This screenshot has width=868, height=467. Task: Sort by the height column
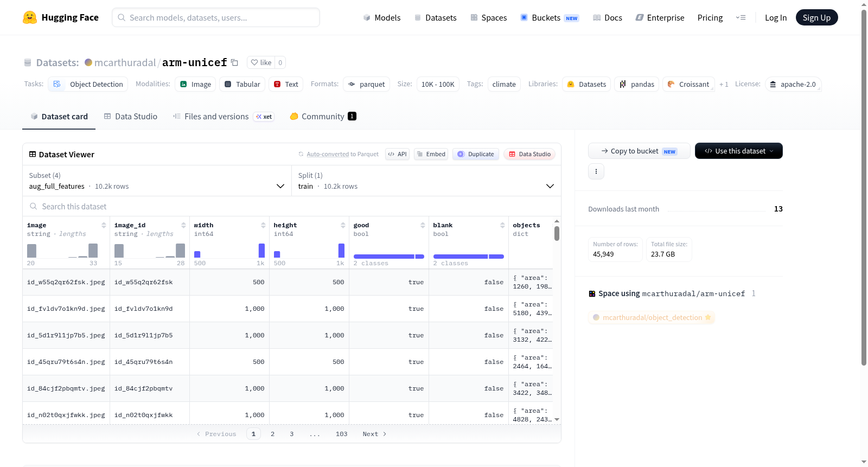[343, 225]
